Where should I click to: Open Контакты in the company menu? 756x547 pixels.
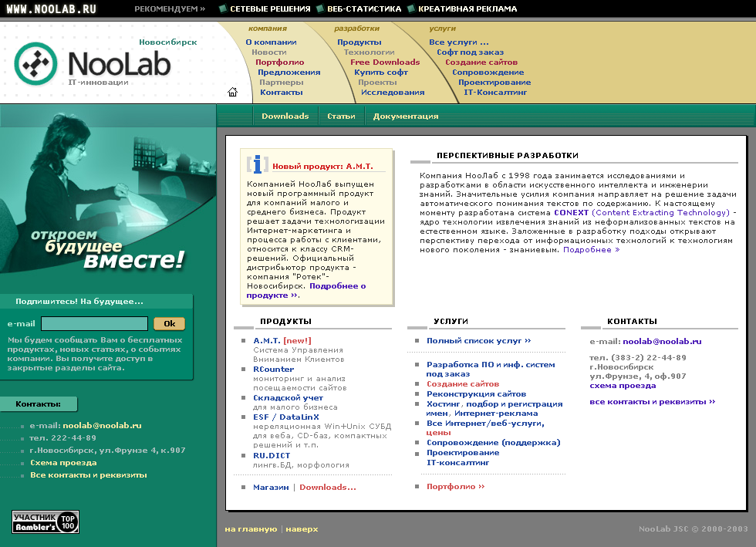tap(281, 92)
